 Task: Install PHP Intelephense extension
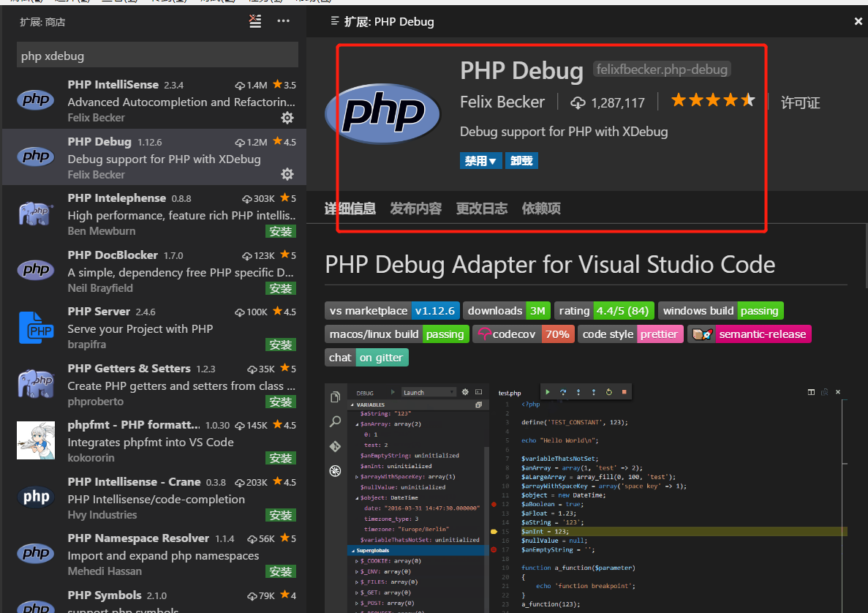coord(281,231)
